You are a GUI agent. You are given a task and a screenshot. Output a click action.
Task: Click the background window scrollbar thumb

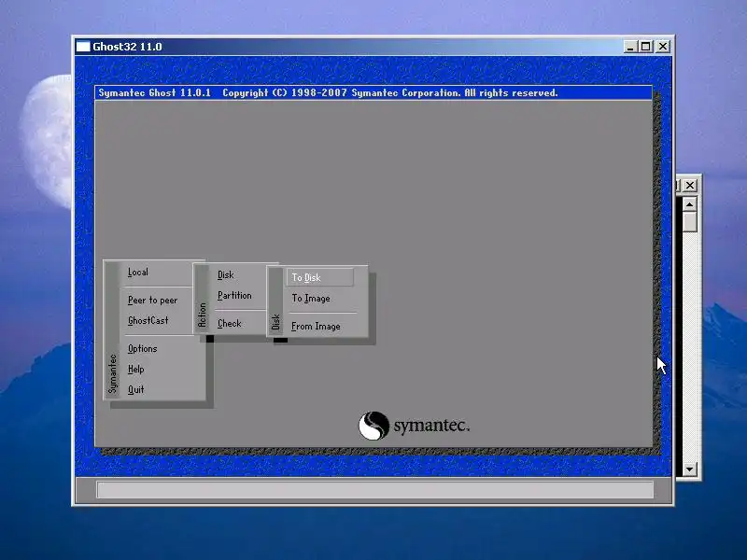point(689,222)
